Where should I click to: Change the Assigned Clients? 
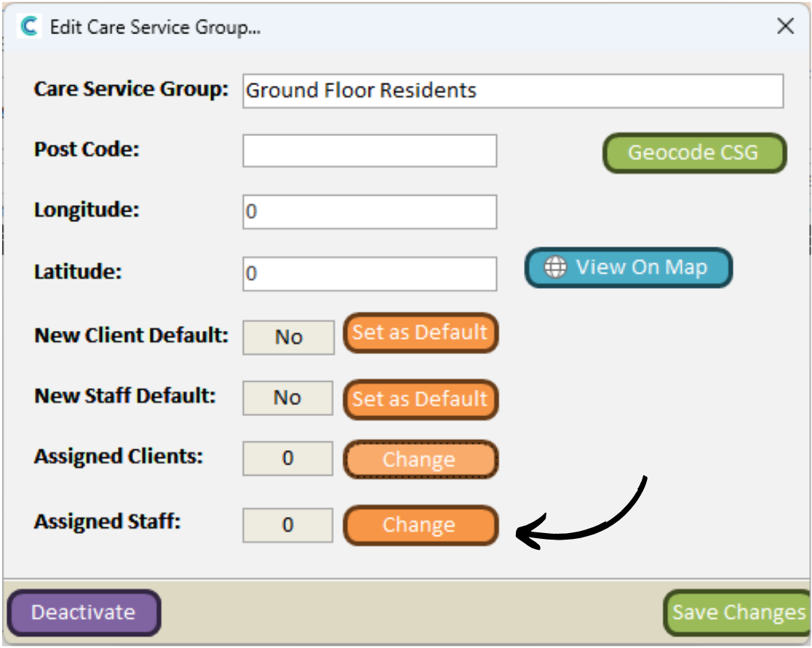coord(421,459)
